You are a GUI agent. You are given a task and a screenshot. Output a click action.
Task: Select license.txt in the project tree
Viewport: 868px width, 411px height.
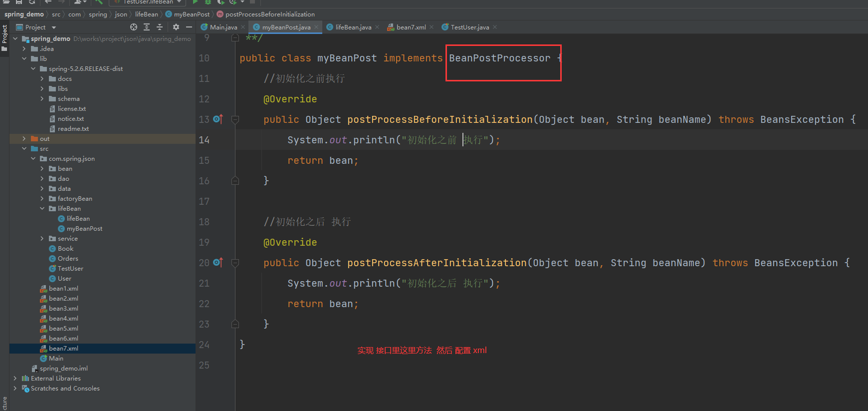point(71,108)
